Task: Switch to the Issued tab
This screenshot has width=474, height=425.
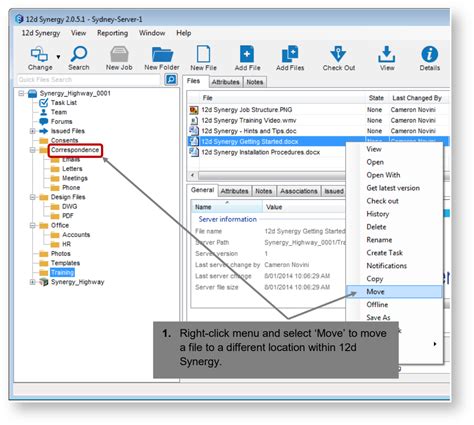Action: (x=334, y=191)
